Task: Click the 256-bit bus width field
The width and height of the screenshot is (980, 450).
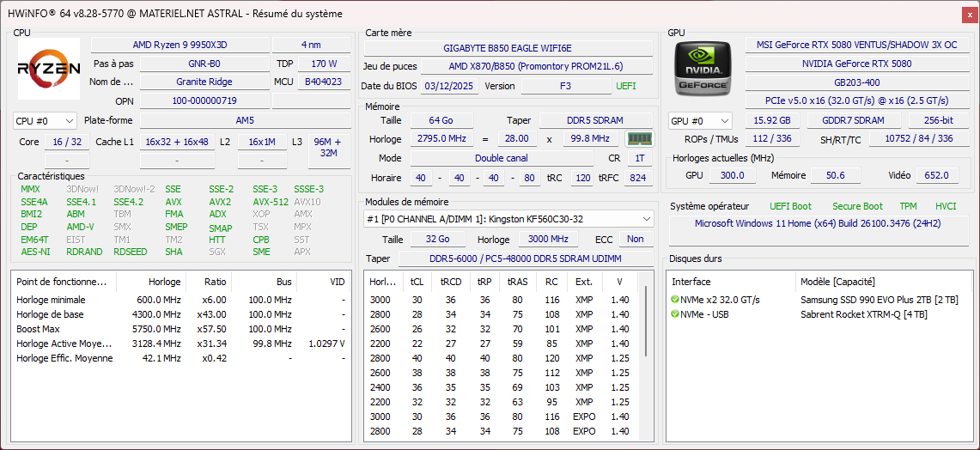Action: click(x=940, y=120)
